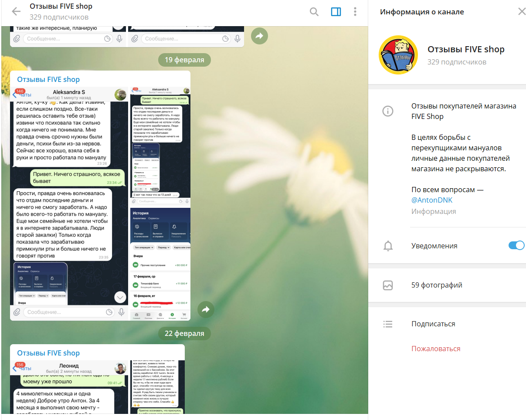Viewport: 526px width, 420px height.
Task: Open the right screenshot in the 22 февраля post
Action: click(x=158, y=387)
